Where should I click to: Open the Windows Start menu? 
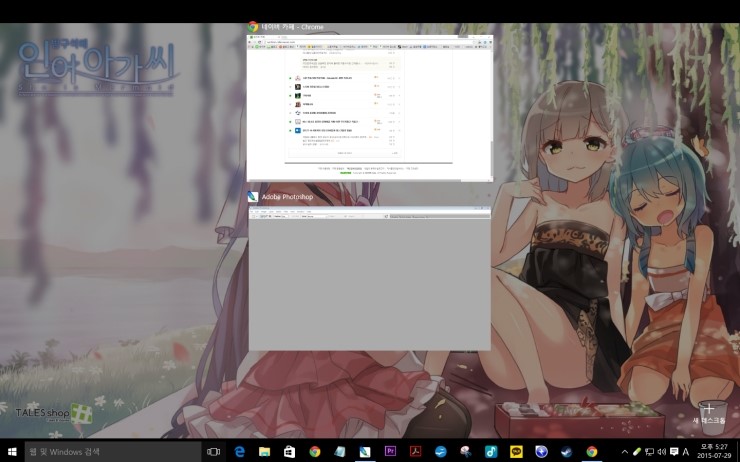[12, 452]
